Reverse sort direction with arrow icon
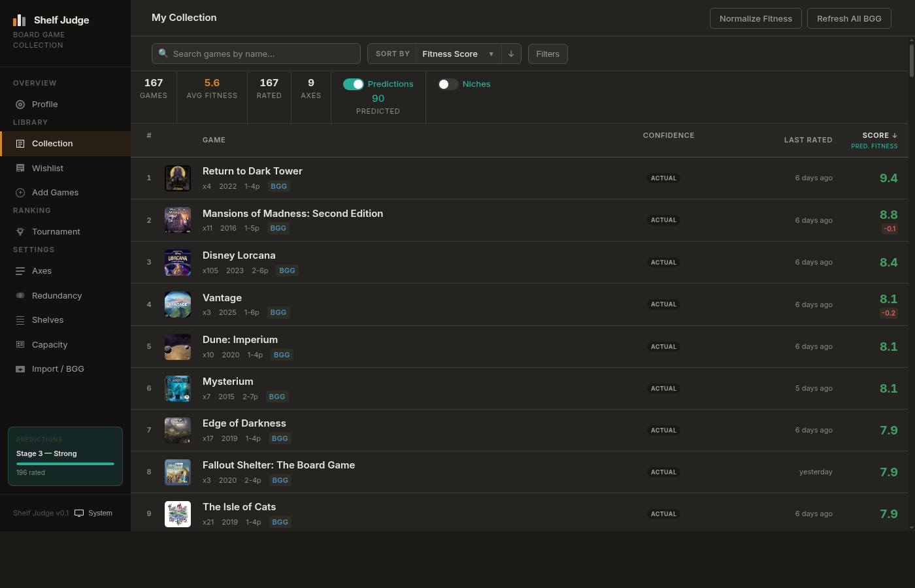915x588 pixels. 511,54
